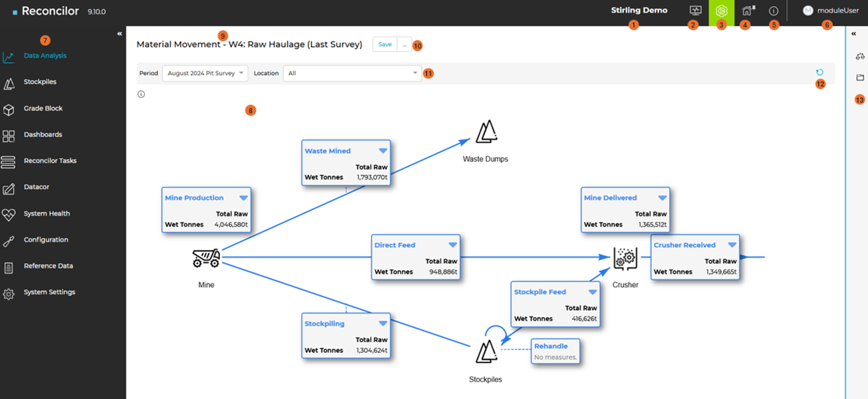868x399 pixels.
Task: Click the Mine Production value 4,046,580t
Action: click(x=232, y=225)
